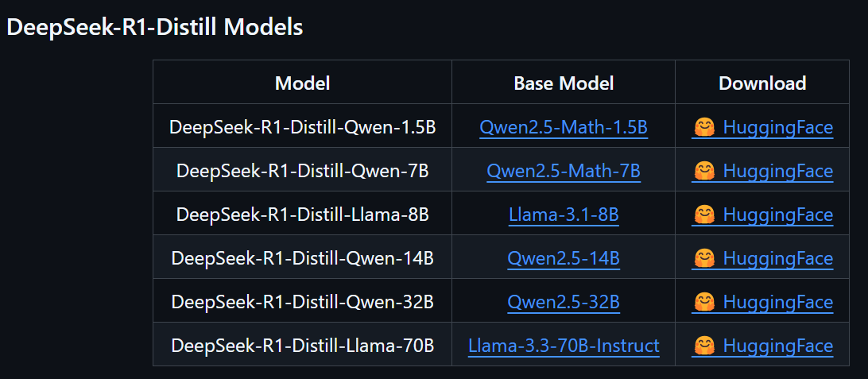Open the HuggingFace text link for Distill-Llama-70B

click(777, 346)
